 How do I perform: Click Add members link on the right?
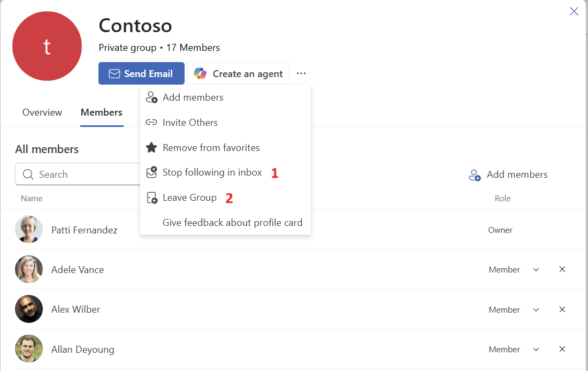coord(517,175)
